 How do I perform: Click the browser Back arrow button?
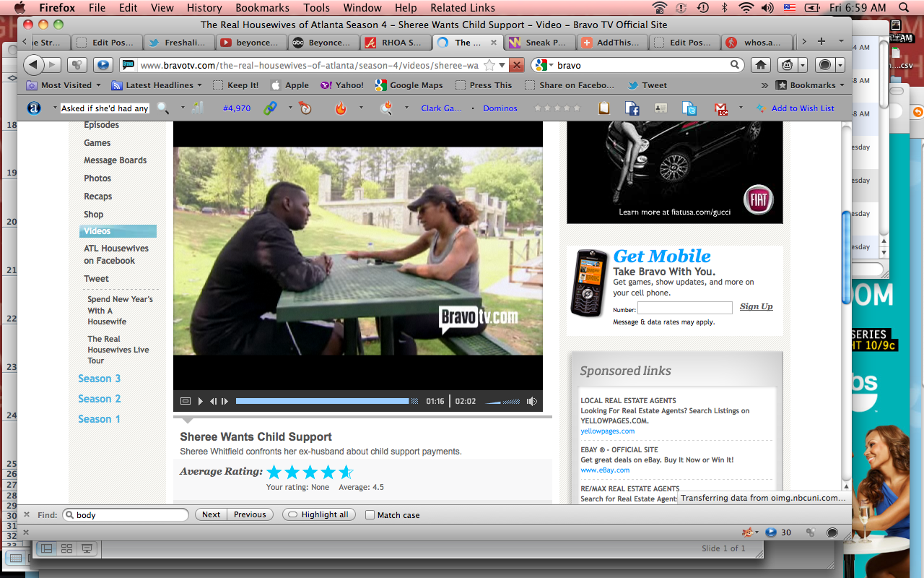tap(33, 65)
